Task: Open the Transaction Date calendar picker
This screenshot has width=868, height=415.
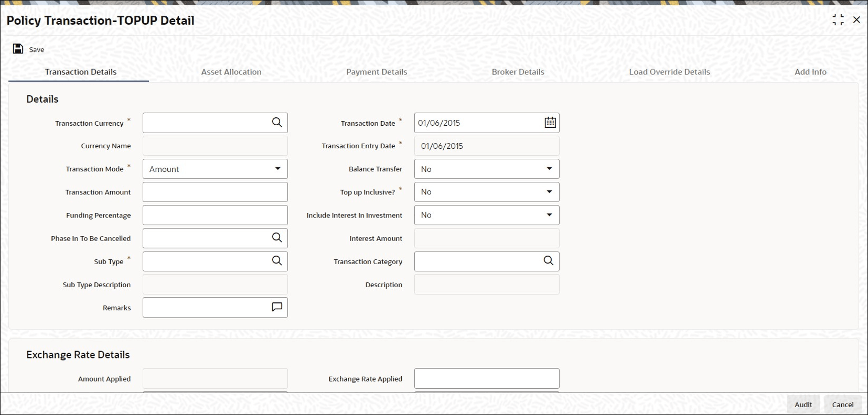Action: click(x=550, y=123)
